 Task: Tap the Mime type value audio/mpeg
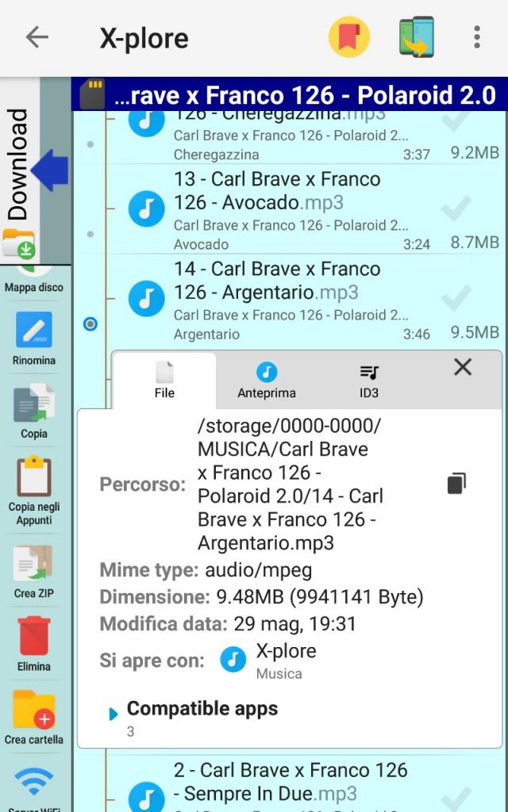259,570
